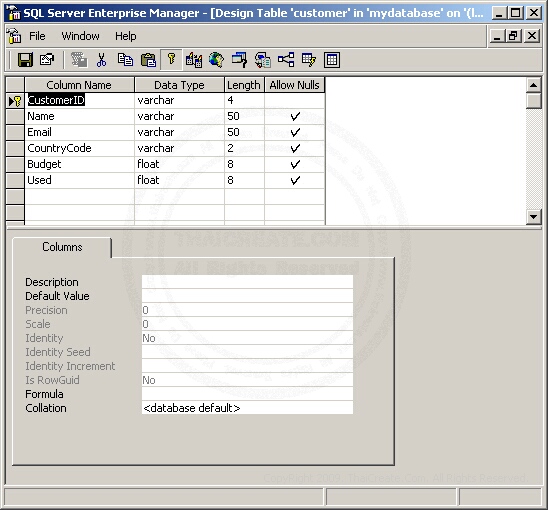This screenshot has height=510, width=548.
Task: Click the Formula property field
Action: pyautogui.click(x=247, y=394)
